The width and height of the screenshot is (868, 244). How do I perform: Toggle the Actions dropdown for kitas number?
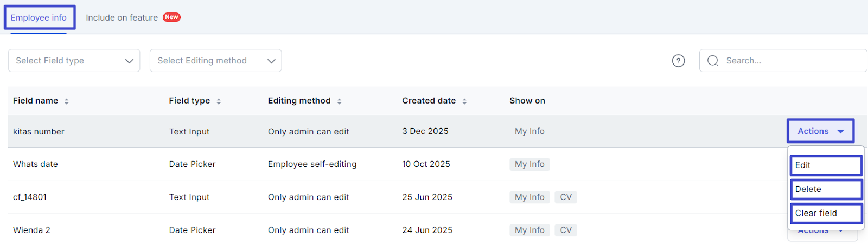tap(820, 131)
